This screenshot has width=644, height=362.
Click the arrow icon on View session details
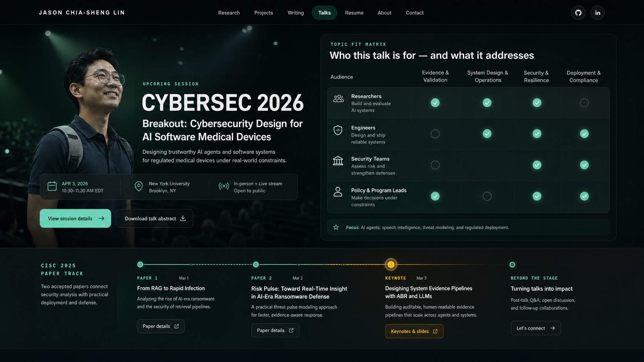(101, 218)
